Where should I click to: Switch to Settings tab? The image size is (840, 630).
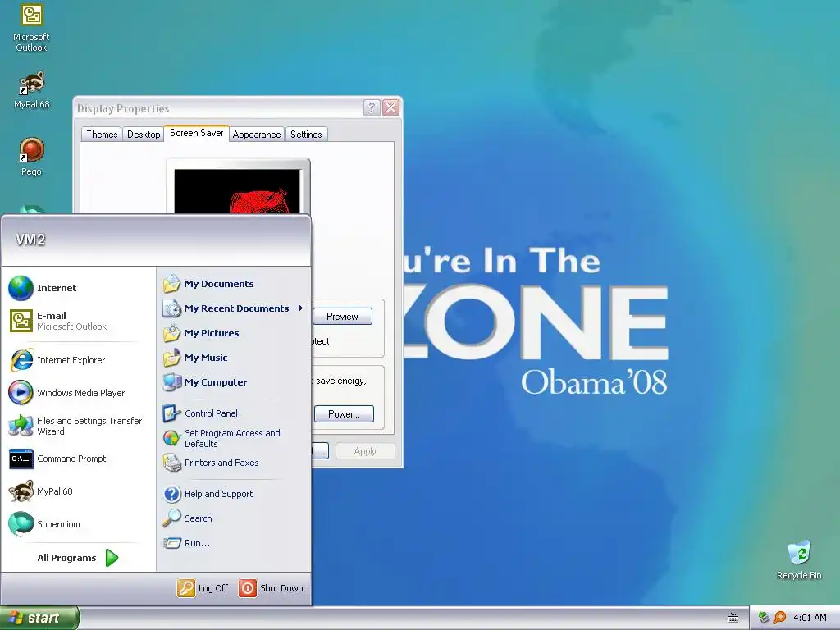point(306,135)
